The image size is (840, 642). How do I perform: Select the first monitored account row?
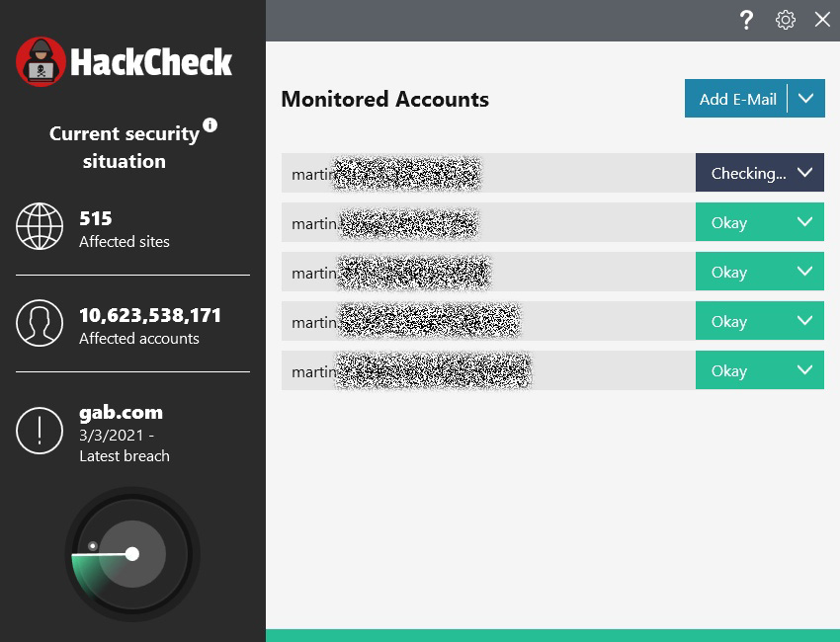coord(487,173)
